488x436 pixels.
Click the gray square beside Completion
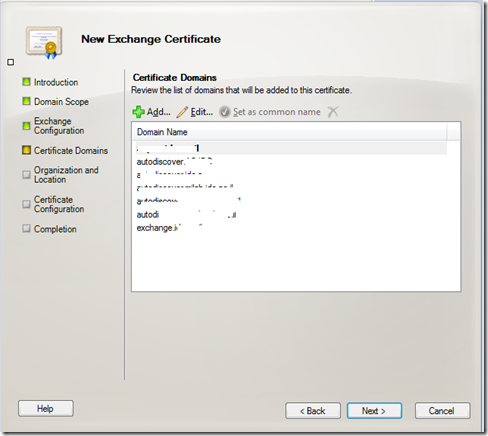pyautogui.click(x=26, y=229)
